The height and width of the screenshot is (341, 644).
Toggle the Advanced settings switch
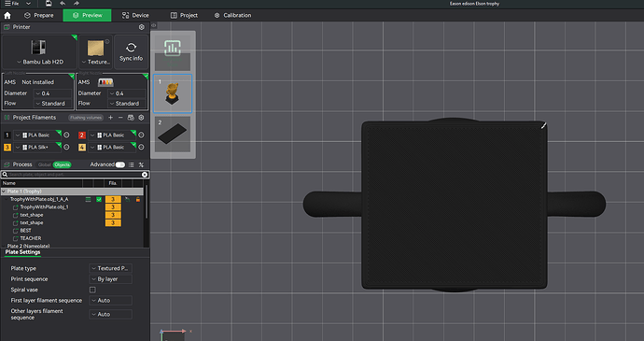coord(119,164)
